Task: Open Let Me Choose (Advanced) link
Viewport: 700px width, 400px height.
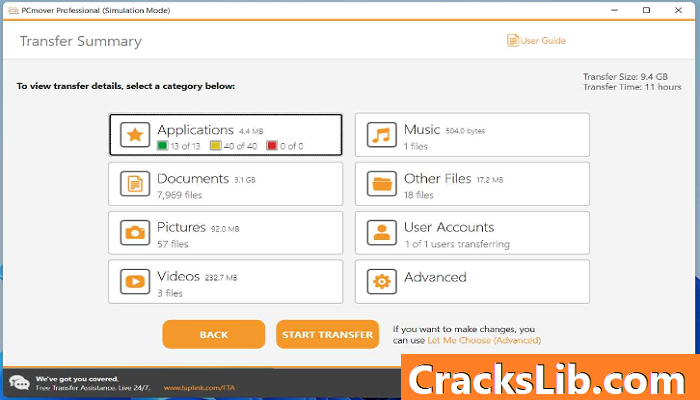Action: click(484, 340)
